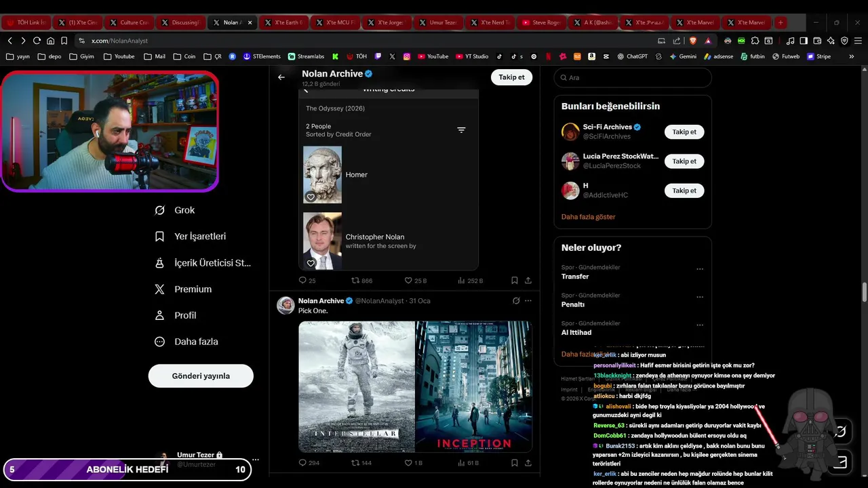This screenshot has width=868, height=488.
Task: Open more options for the Transfer trend
Action: click(700, 269)
